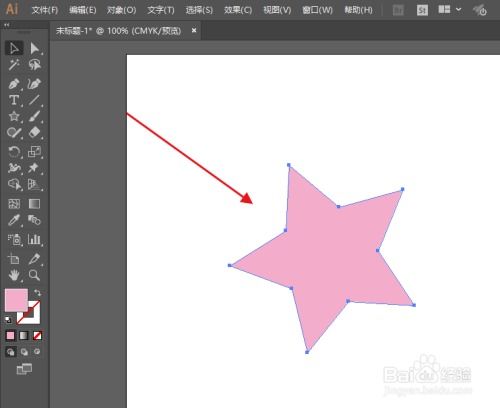Viewport: 500px width, 408px height.
Task: Select the Artboard tool
Action: 14,259
